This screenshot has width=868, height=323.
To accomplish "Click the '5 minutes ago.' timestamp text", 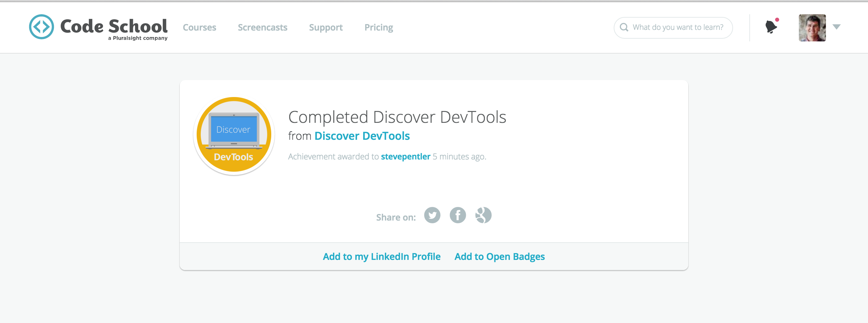I will pos(459,156).
